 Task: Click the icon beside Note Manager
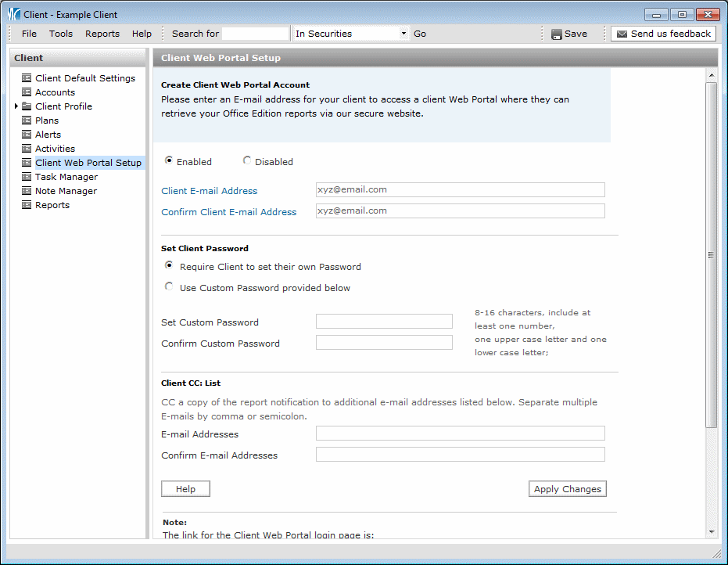tap(27, 191)
